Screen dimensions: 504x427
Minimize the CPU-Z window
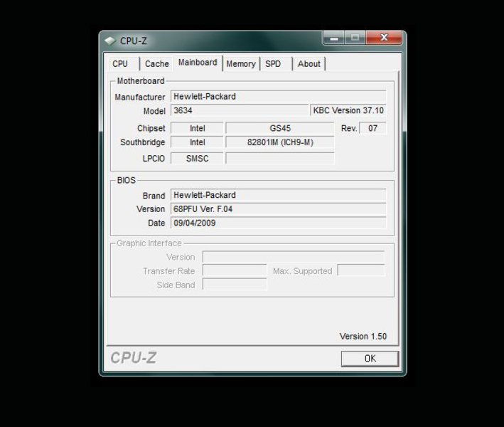[x=334, y=38]
